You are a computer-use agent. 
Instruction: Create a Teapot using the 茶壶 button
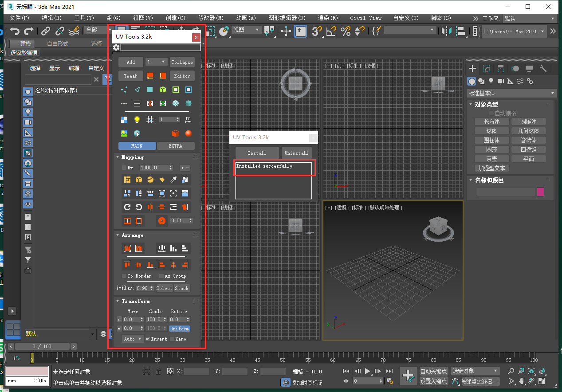(x=491, y=158)
